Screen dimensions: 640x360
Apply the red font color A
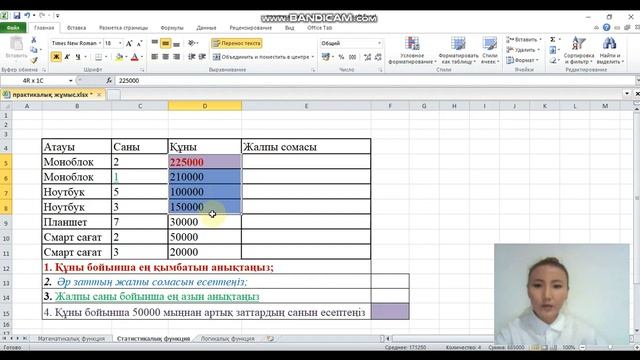click(135, 57)
